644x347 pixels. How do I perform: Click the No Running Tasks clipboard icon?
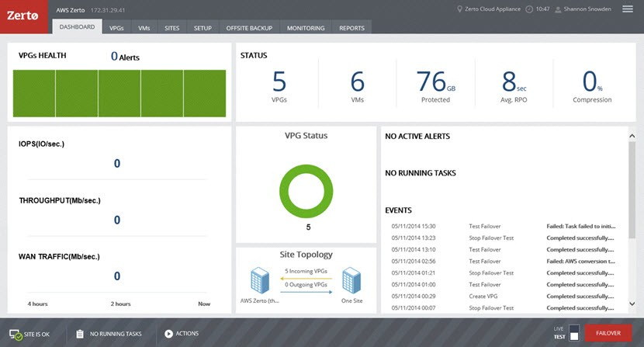click(x=80, y=334)
